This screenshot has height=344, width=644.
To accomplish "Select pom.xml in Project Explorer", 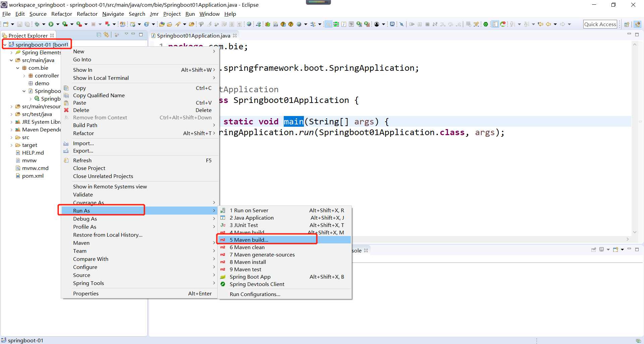I will coord(33,176).
